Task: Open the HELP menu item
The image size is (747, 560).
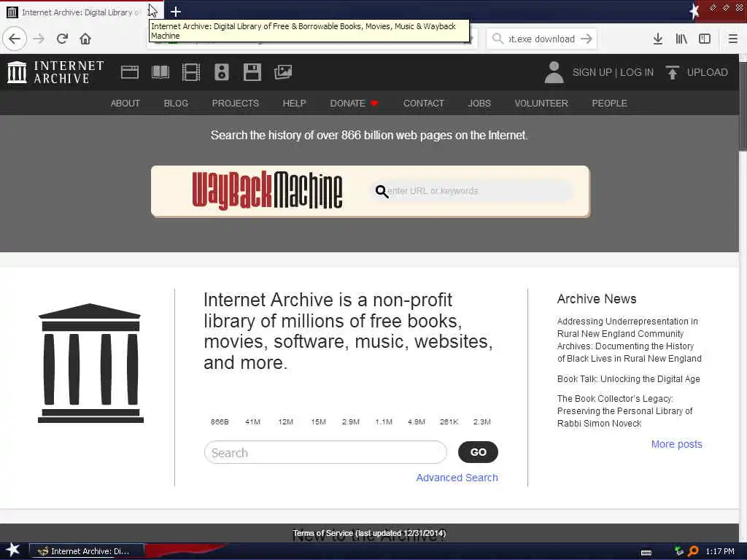Action: [x=295, y=104]
